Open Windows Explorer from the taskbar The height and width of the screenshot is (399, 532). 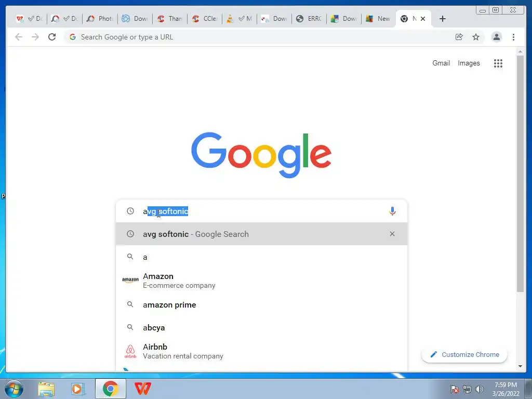[46, 389]
